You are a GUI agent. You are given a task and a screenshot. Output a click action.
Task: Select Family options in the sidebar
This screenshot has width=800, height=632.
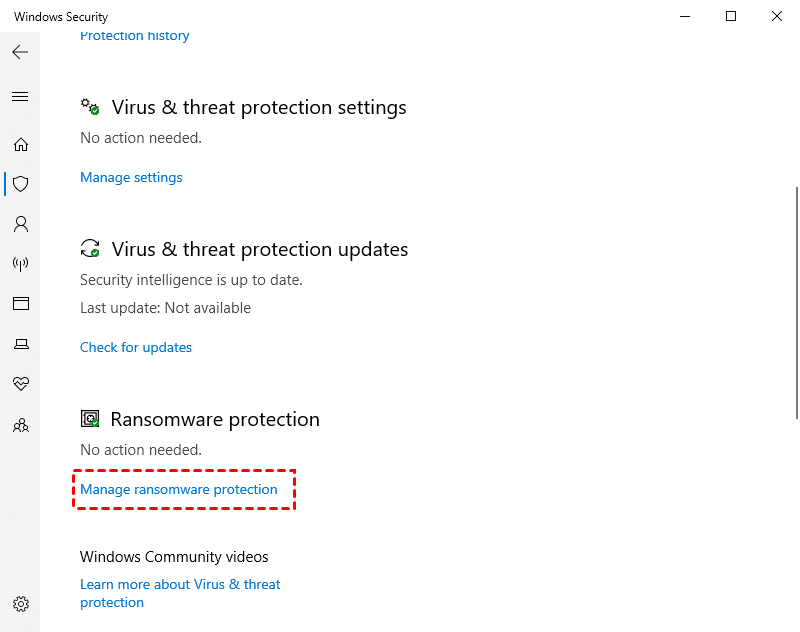20,425
